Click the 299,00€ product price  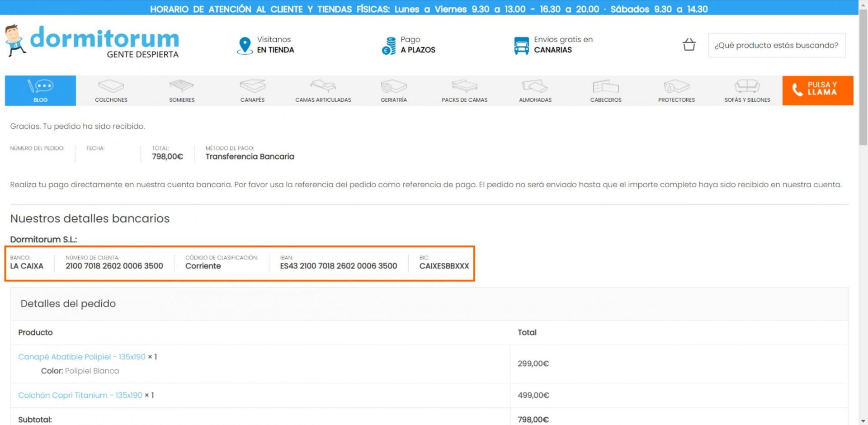coord(533,364)
